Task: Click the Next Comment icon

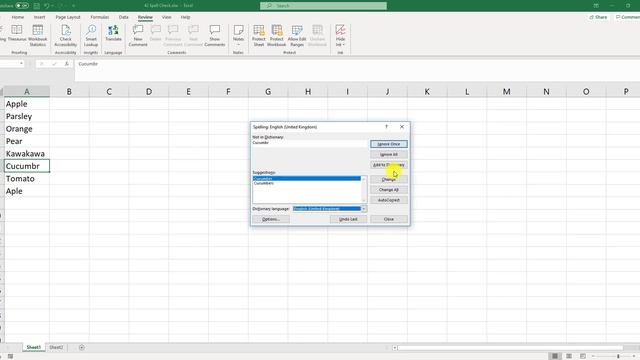Action: [x=193, y=30]
